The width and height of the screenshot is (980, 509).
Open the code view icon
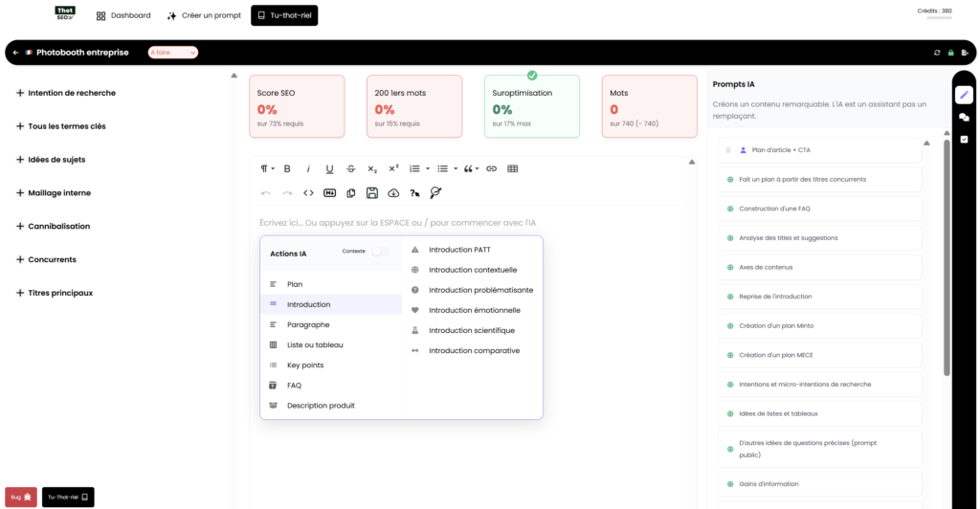308,192
